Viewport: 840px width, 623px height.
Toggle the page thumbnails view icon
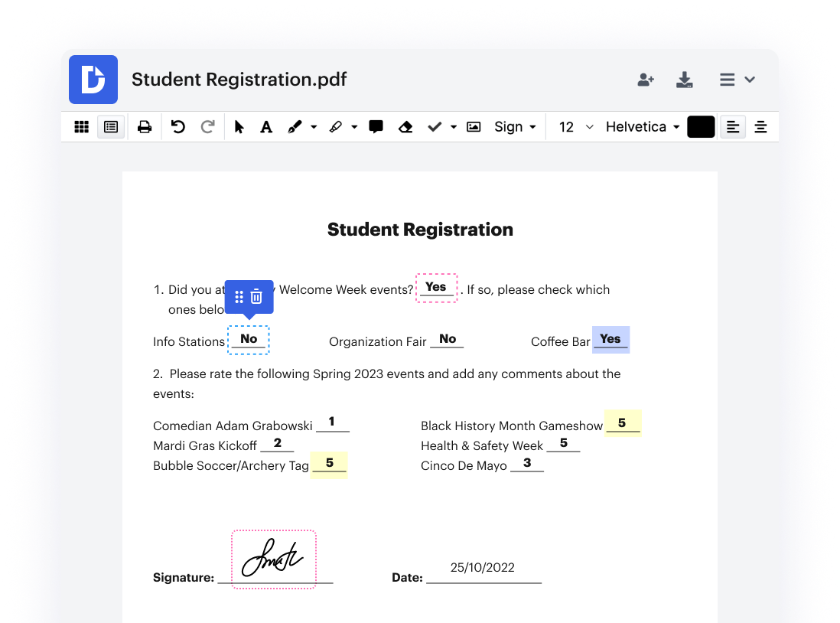tap(111, 127)
